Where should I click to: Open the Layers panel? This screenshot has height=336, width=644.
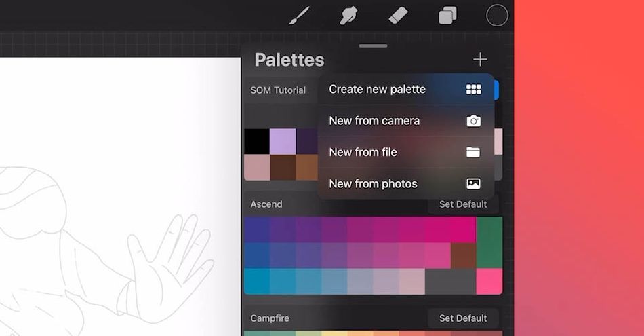[x=447, y=16]
